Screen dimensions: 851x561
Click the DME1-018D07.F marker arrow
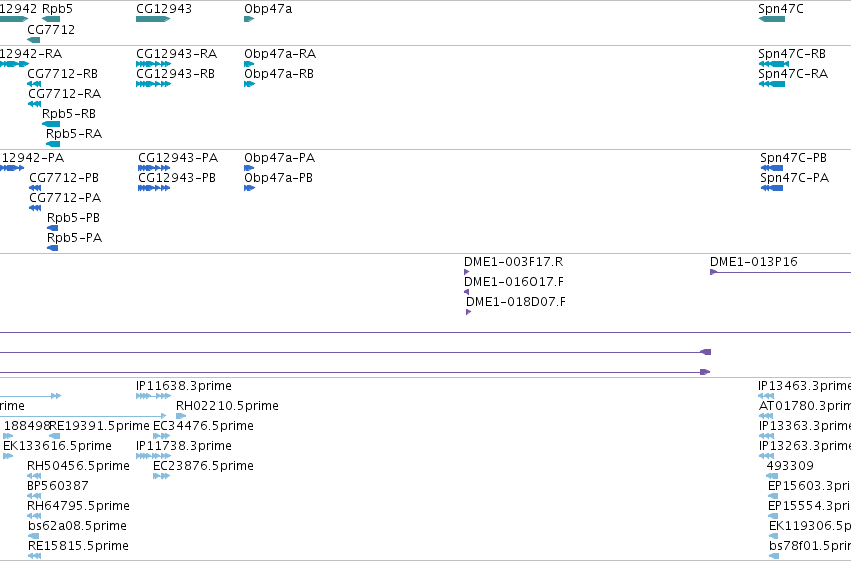pos(469,313)
